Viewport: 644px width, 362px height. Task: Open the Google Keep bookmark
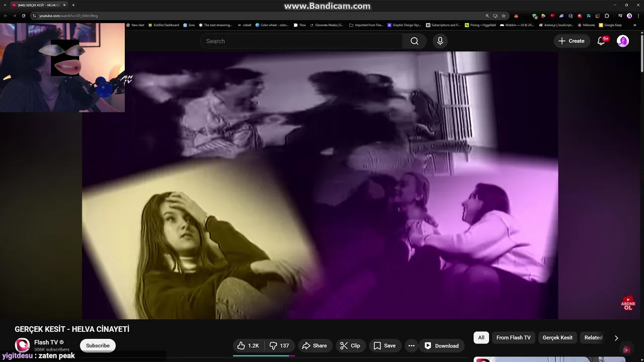(x=610, y=25)
